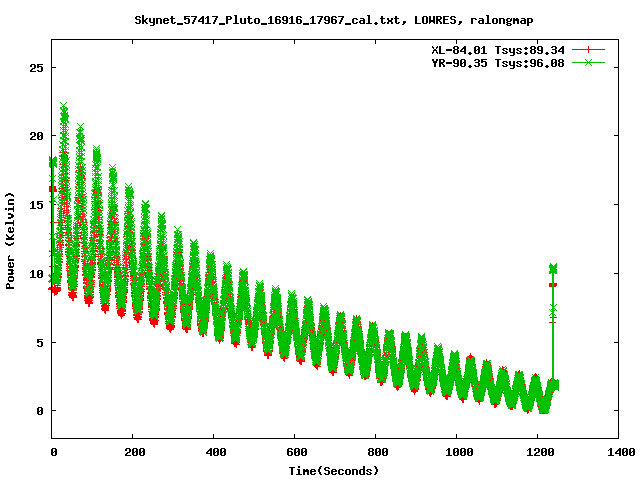Select the XL-84.01 Tsys:89.34 legend entry
This screenshot has width=640, height=480.
pos(498,50)
